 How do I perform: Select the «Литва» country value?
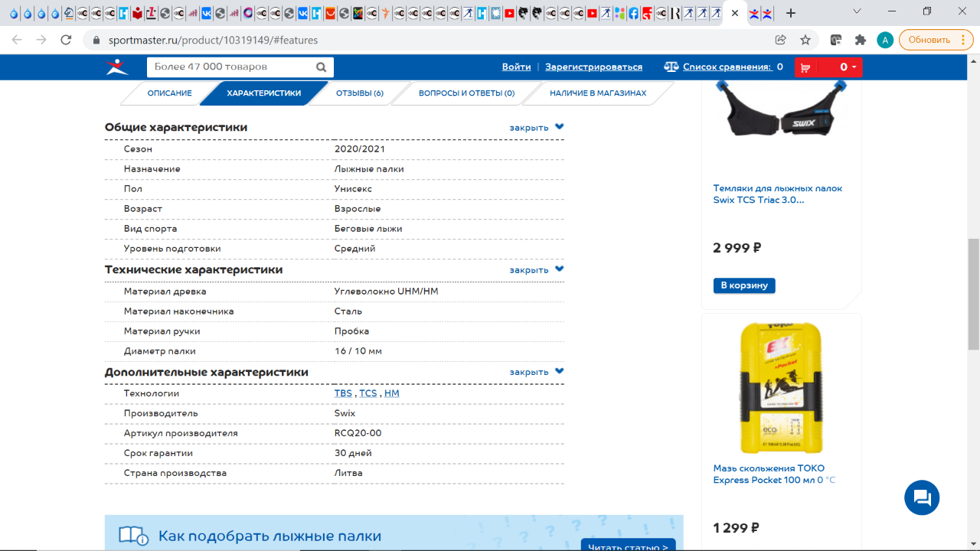point(348,473)
